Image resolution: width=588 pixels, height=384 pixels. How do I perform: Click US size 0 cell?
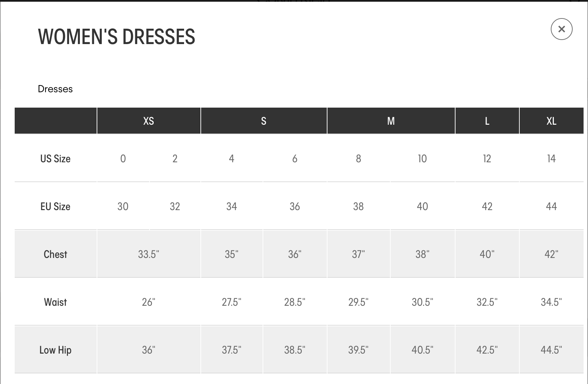(123, 159)
